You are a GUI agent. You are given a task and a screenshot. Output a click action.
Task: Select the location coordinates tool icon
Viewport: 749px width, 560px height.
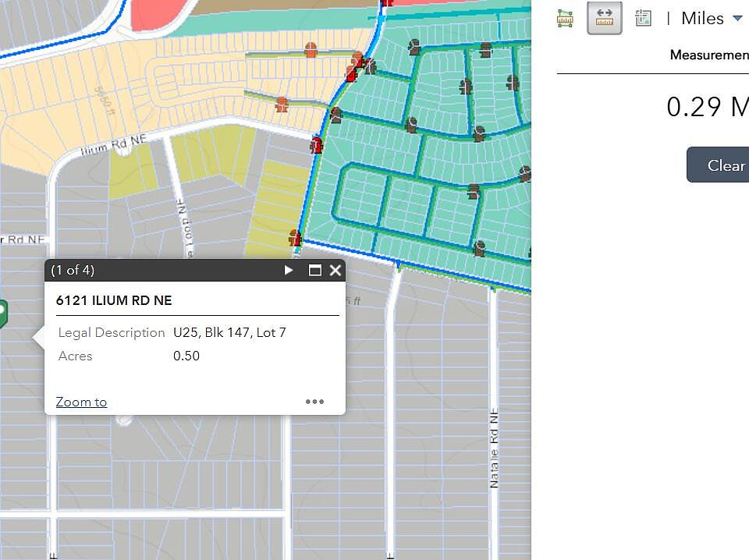tap(643, 18)
